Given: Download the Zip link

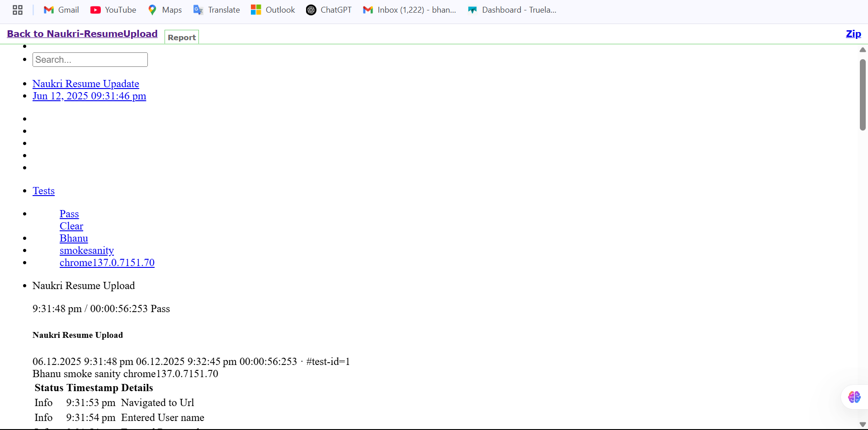Looking at the screenshot, I should [x=853, y=34].
